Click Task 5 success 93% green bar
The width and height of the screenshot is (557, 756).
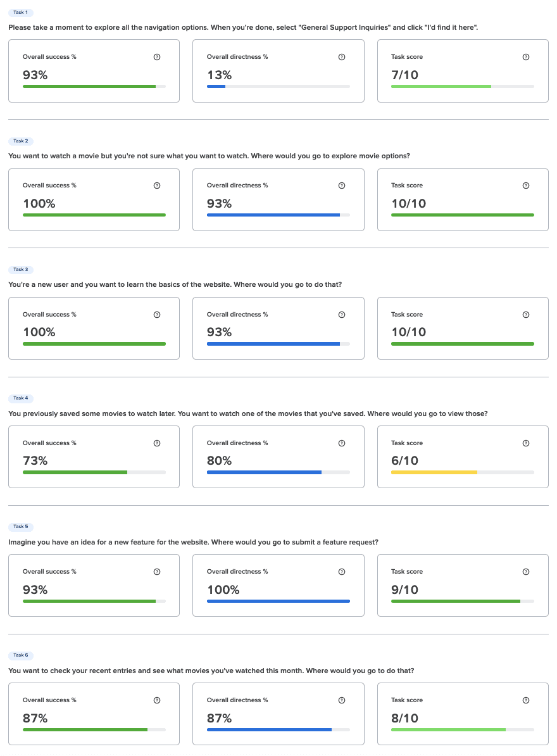click(x=94, y=602)
